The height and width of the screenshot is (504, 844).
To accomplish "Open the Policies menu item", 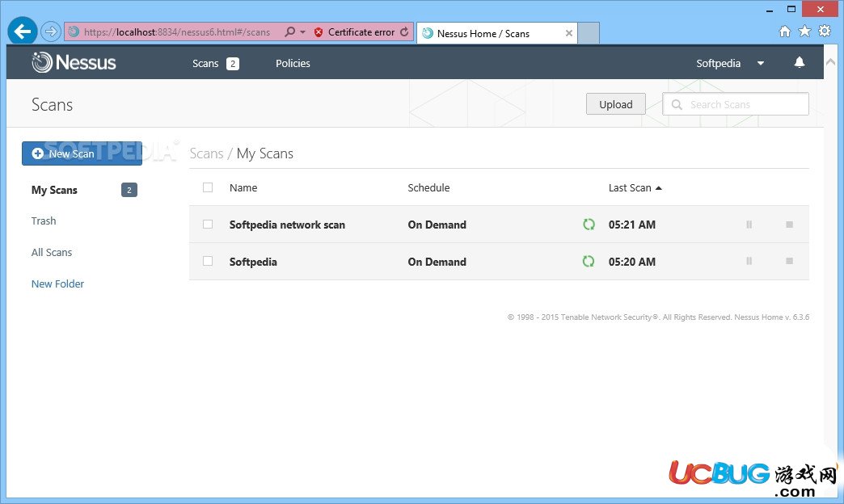I will point(293,64).
